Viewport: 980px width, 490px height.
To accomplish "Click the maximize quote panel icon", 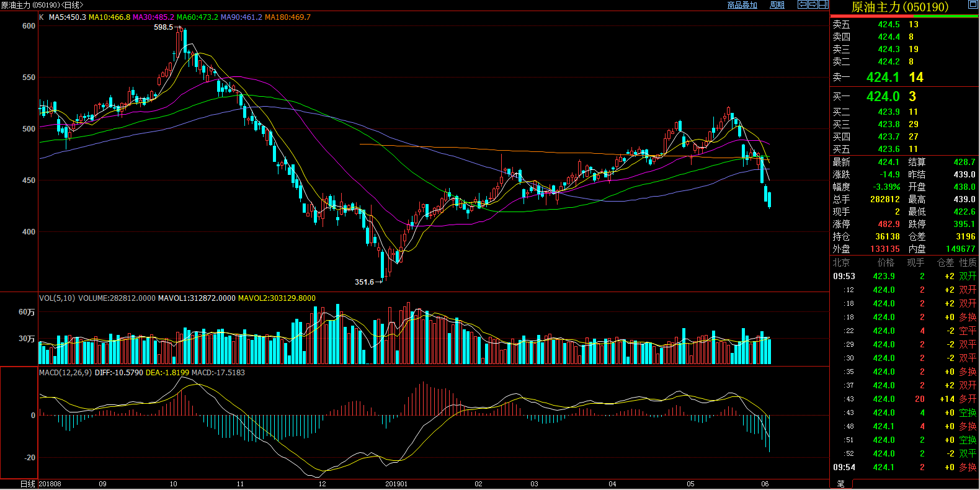I will pos(973,5).
